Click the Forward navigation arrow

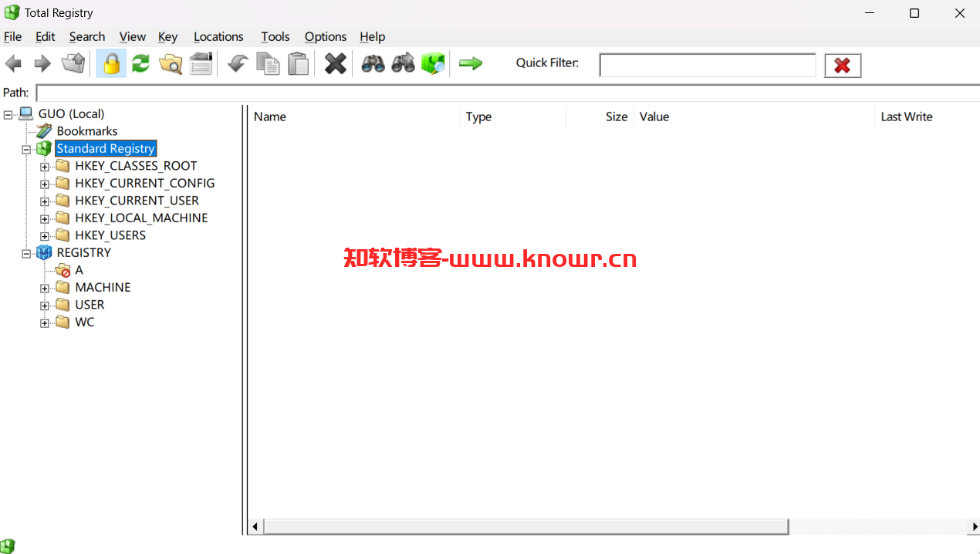pos(42,64)
